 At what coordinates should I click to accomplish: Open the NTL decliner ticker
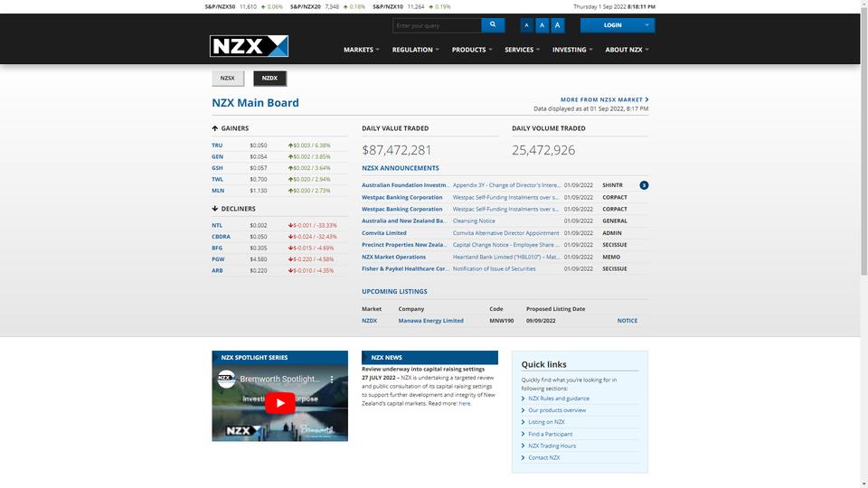click(217, 225)
